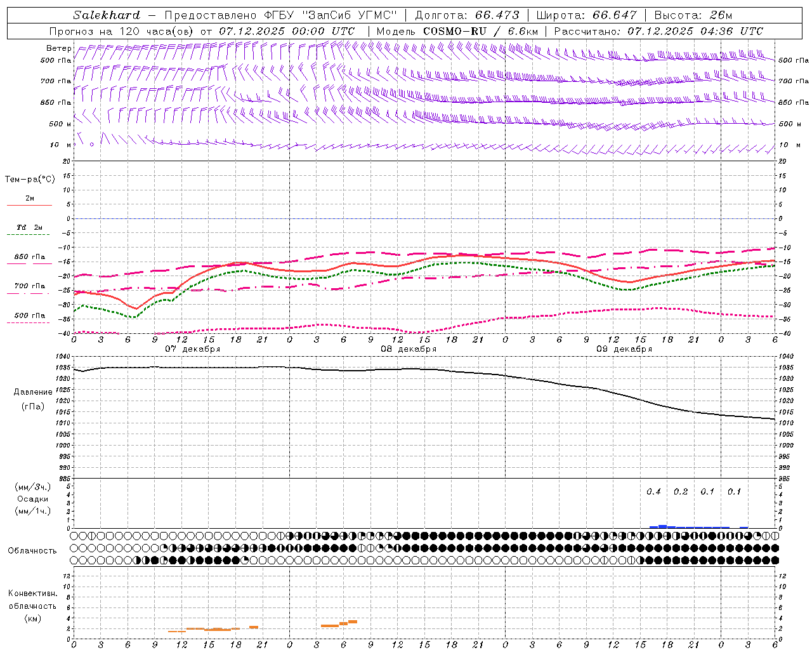This screenshot has width=812, height=650.
Task: Click the station name Salekhard in the header
Action: [107, 15]
